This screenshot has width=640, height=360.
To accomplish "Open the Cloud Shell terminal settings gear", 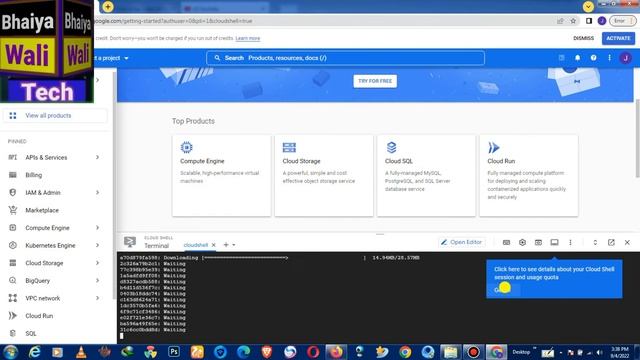I will (x=522, y=242).
